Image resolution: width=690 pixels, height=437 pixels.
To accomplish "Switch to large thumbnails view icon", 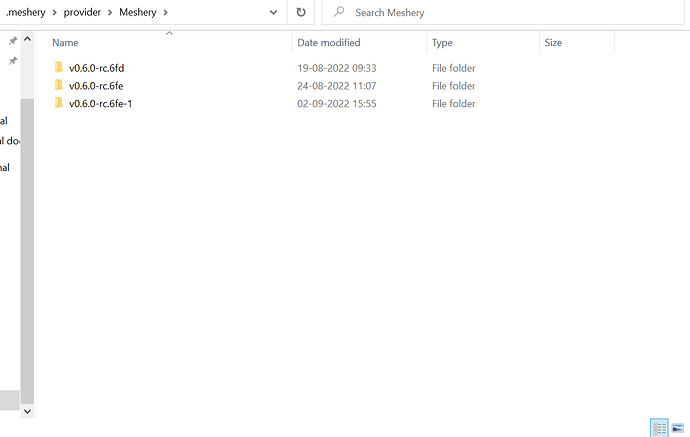I will [x=678, y=428].
